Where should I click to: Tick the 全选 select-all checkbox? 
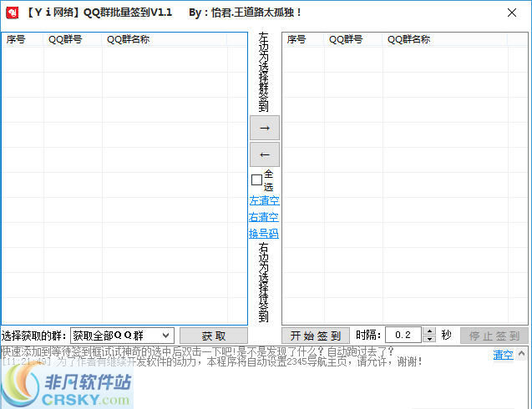(257, 179)
